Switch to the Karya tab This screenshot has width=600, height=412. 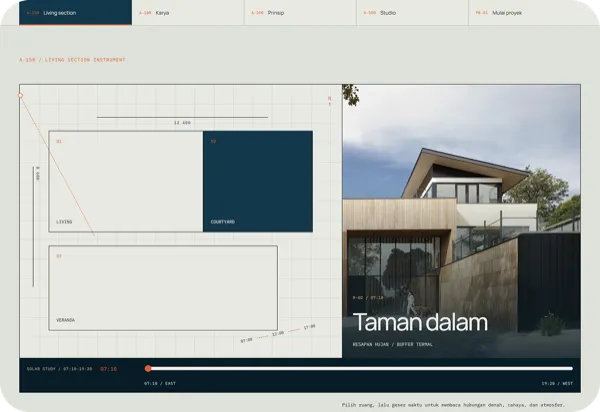188,13
